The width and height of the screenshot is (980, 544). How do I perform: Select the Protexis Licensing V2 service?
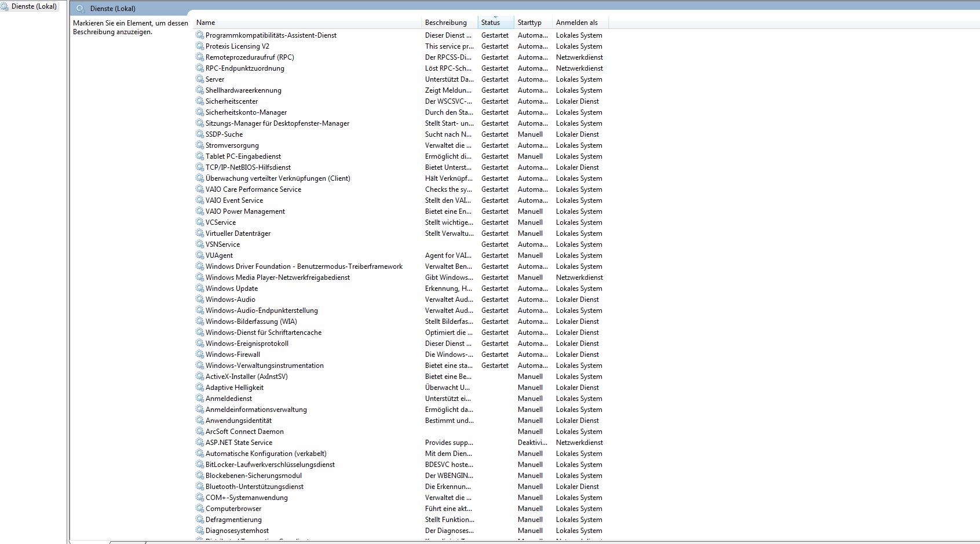(237, 46)
